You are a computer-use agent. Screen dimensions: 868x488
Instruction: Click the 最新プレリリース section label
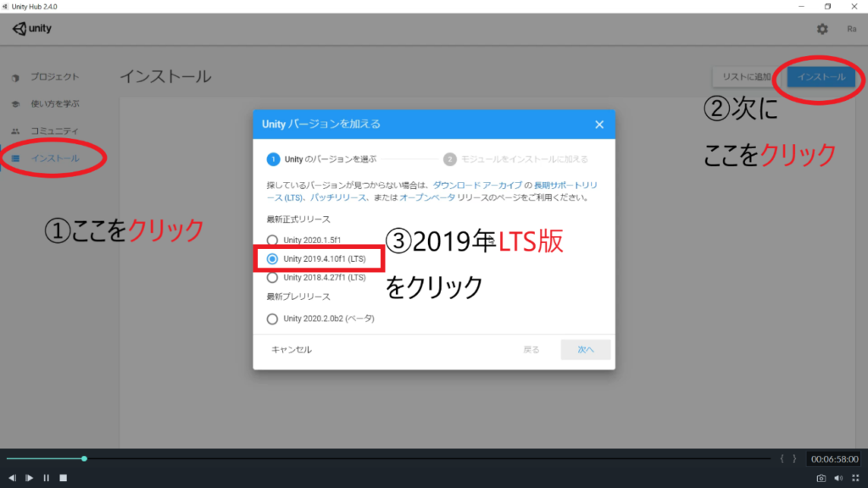click(x=298, y=297)
